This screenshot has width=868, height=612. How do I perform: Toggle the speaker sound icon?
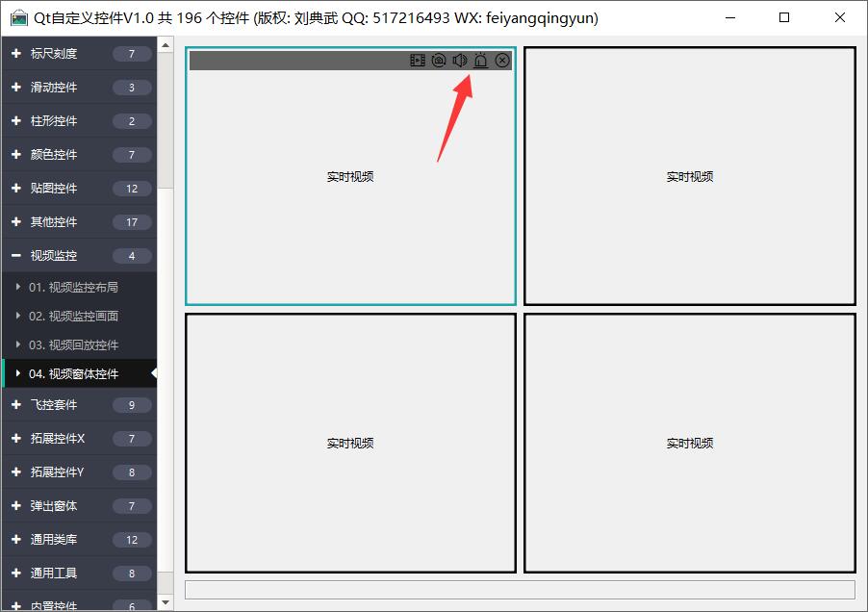tap(459, 61)
